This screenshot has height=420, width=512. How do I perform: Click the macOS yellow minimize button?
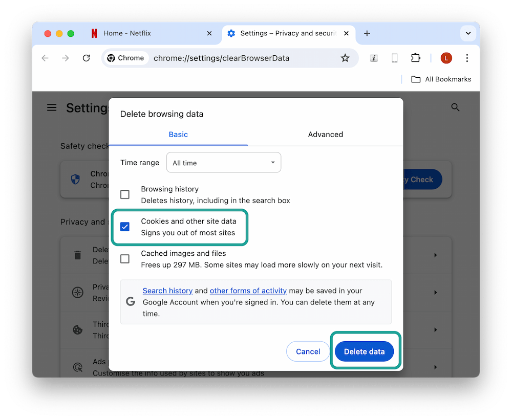point(59,33)
